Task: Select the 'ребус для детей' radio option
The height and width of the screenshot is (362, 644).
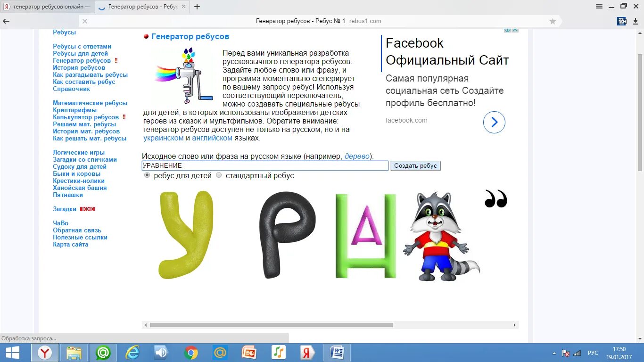Action: click(x=147, y=175)
